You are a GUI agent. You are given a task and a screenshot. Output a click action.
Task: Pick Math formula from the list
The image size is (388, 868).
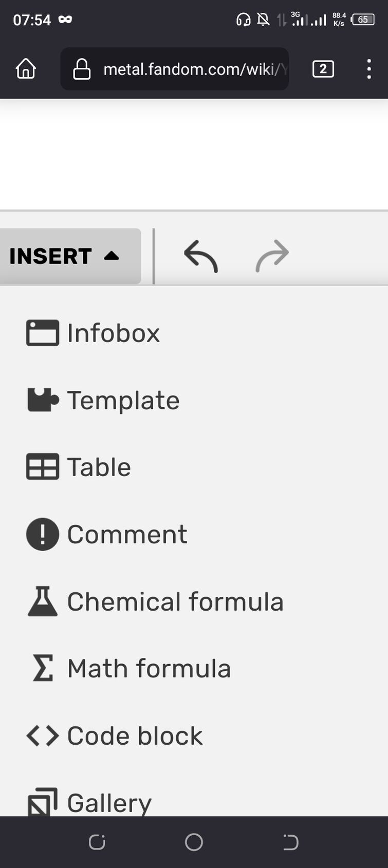click(149, 669)
